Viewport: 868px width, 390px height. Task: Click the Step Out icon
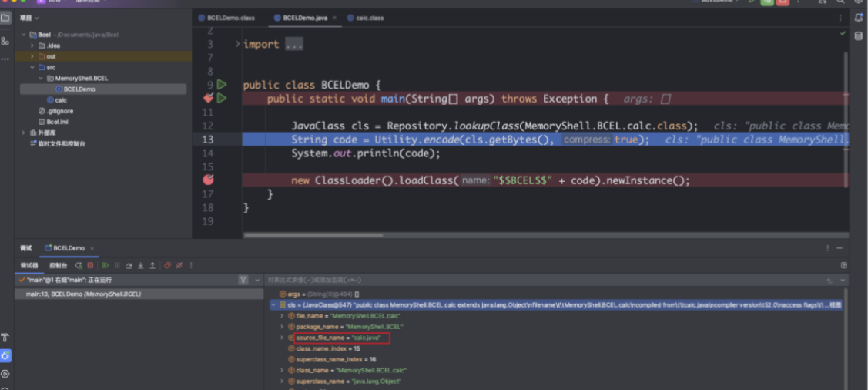click(152, 265)
